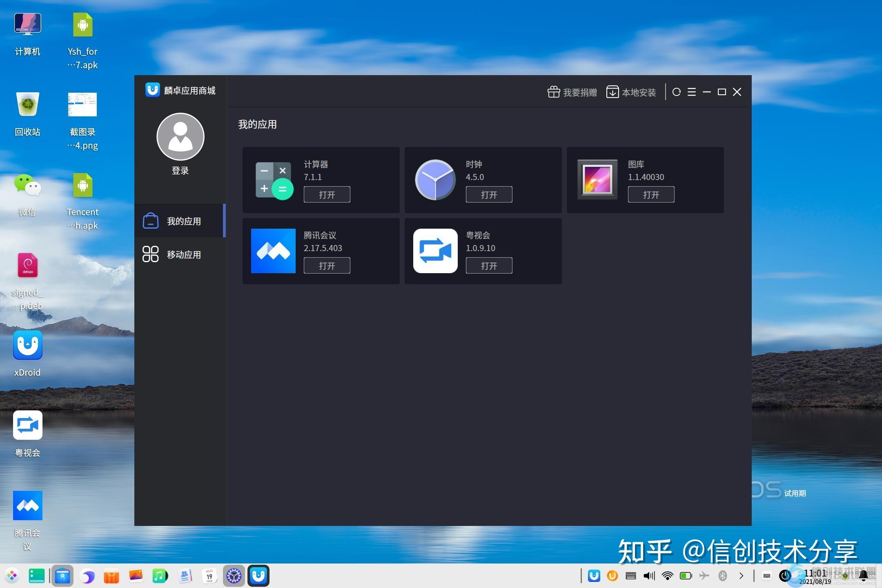
Task: Open xDroid from the desktop
Action: coord(27,345)
